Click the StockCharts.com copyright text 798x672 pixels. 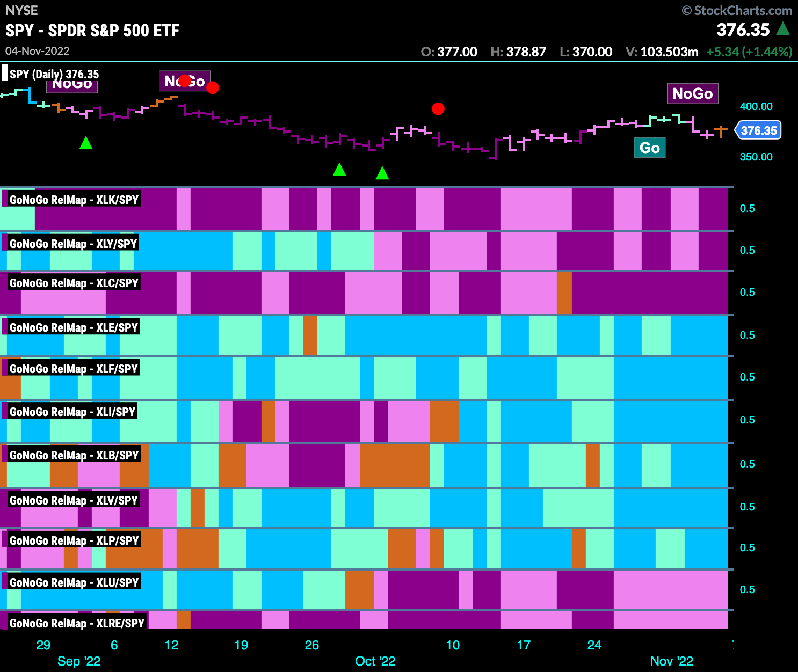coord(737,11)
